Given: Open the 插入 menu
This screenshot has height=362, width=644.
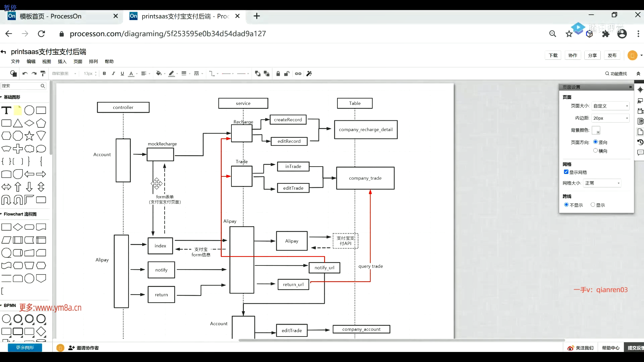Looking at the screenshot, I should (x=62, y=61).
